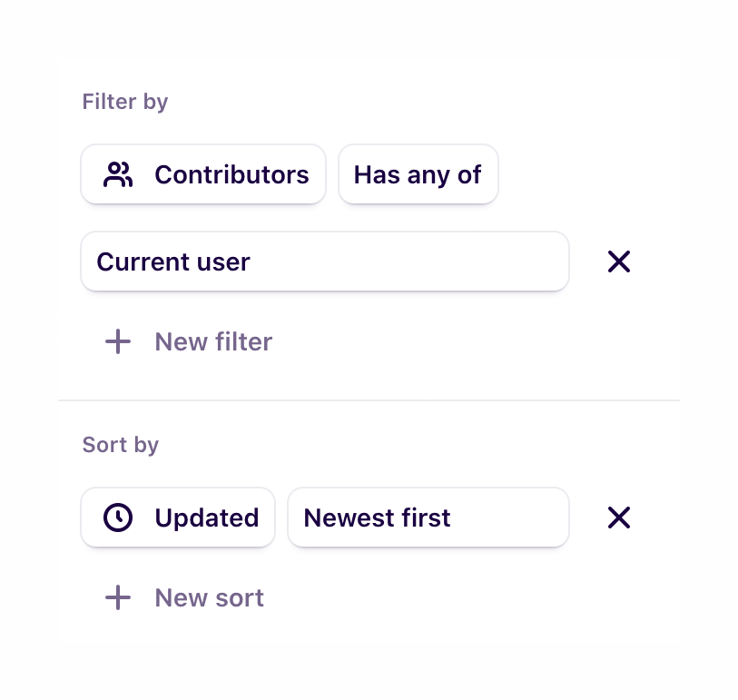Click the plus icon next to New sort
This screenshot has width=738, height=700.
click(117, 597)
